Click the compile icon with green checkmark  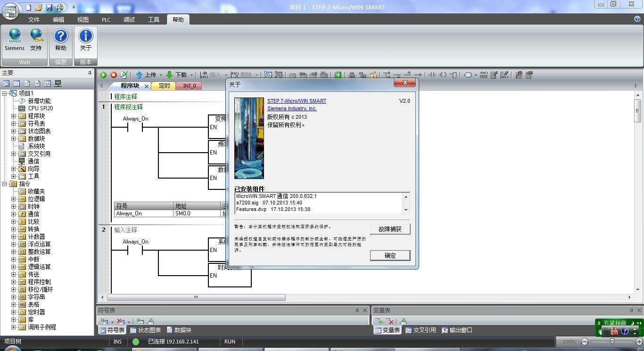[124, 75]
